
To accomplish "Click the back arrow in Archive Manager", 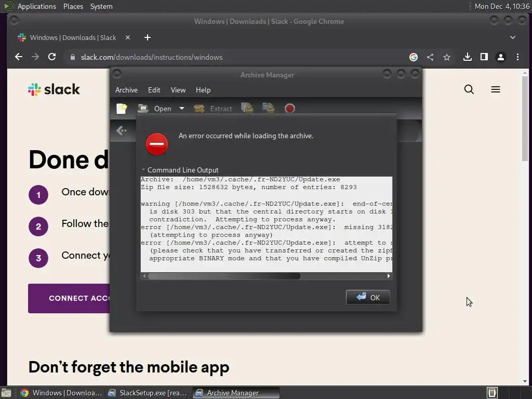I will (x=121, y=130).
